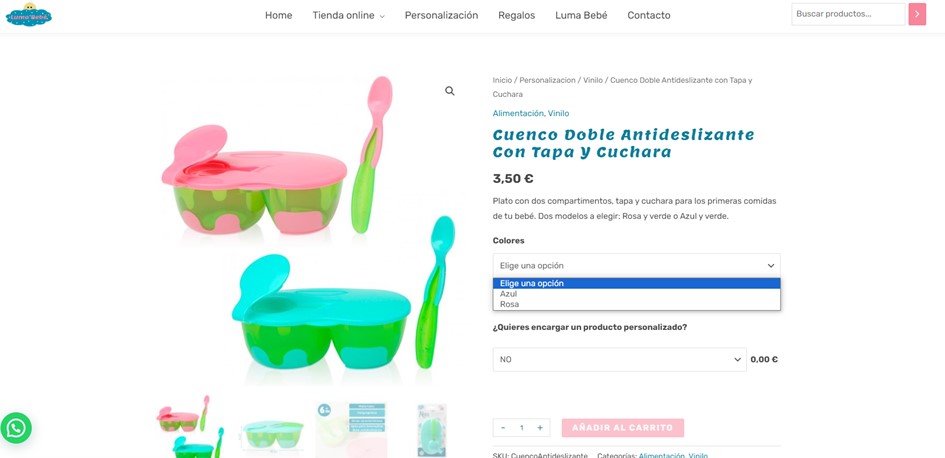
Task: Focus the Buscar productos search field
Action: pos(848,14)
